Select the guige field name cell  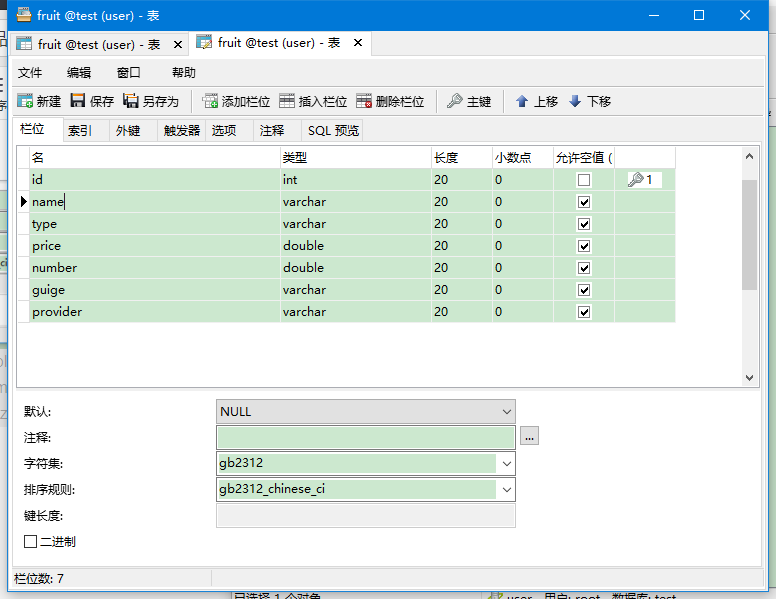pyautogui.click(x=154, y=290)
